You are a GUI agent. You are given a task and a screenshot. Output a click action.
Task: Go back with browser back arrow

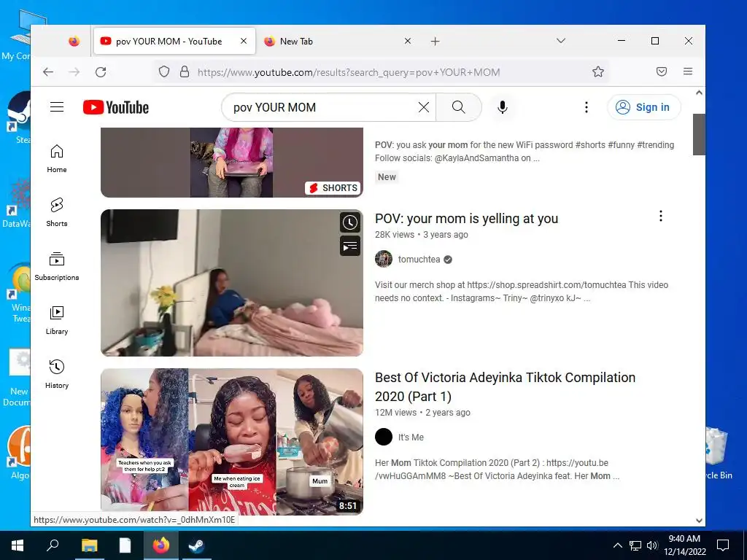(x=48, y=72)
